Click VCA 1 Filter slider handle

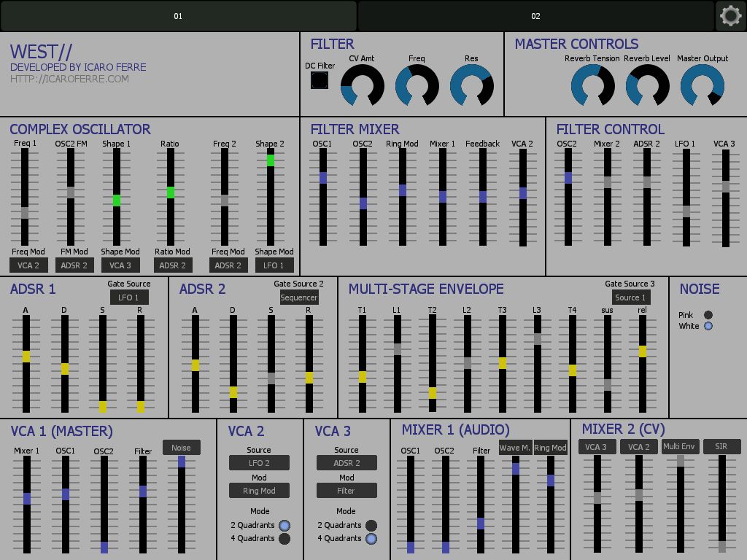143,491
